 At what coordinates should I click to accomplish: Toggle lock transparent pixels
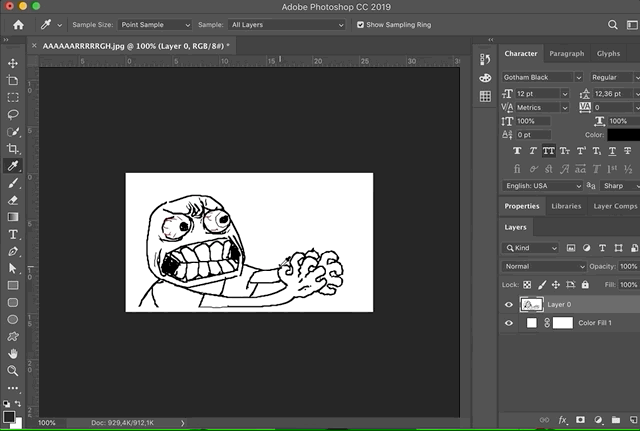click(527, 285)
